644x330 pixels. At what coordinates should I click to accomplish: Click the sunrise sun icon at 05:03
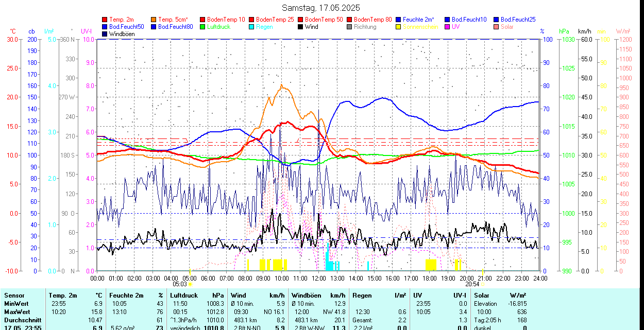pyautogui.click(x=190, y=284)
